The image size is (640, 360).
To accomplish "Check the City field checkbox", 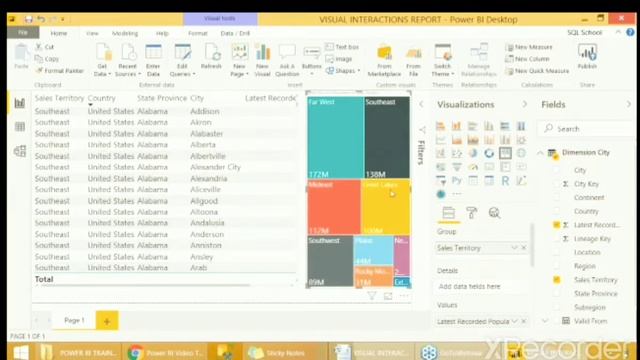I will (556, 170).
